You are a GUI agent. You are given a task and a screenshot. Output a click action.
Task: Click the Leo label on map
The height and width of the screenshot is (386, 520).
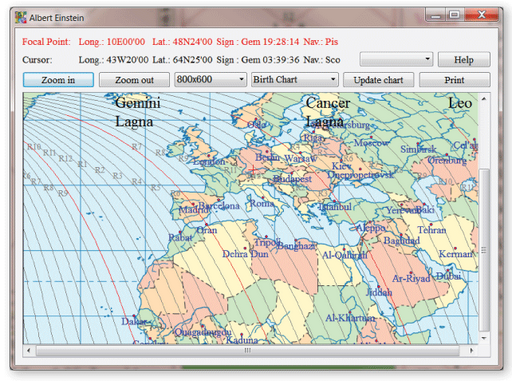460,103
